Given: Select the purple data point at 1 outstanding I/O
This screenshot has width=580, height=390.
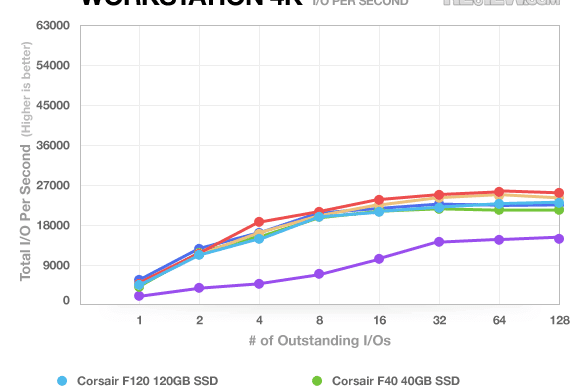Looking at the screenshot, I should click(x=139, y=296).
